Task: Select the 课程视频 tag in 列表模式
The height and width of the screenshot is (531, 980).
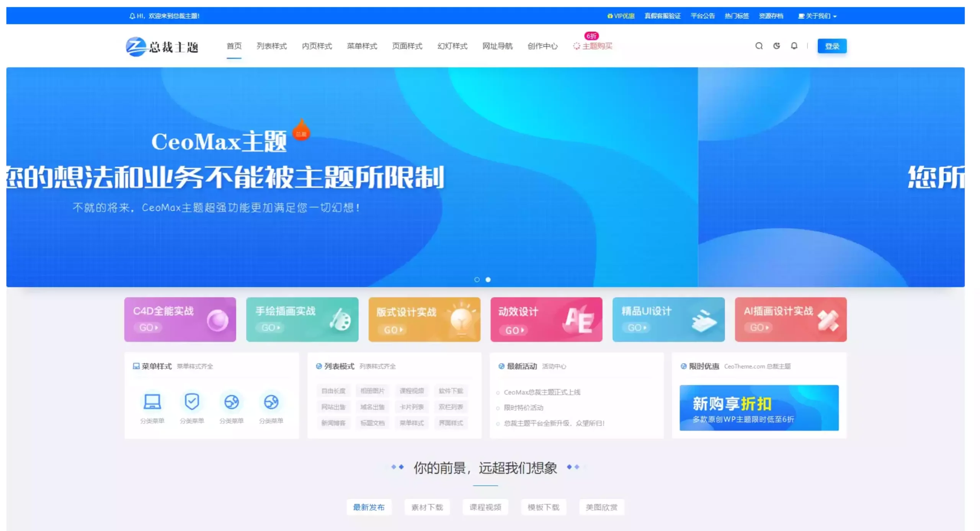Action: point(412,390)
